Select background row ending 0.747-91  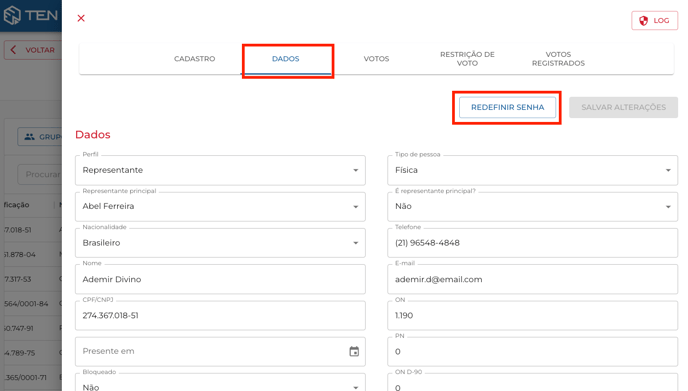coord(33,328)
